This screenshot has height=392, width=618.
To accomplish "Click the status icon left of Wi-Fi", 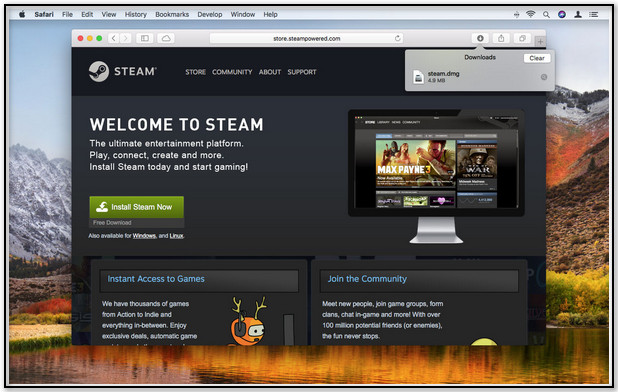I will 516,15.
